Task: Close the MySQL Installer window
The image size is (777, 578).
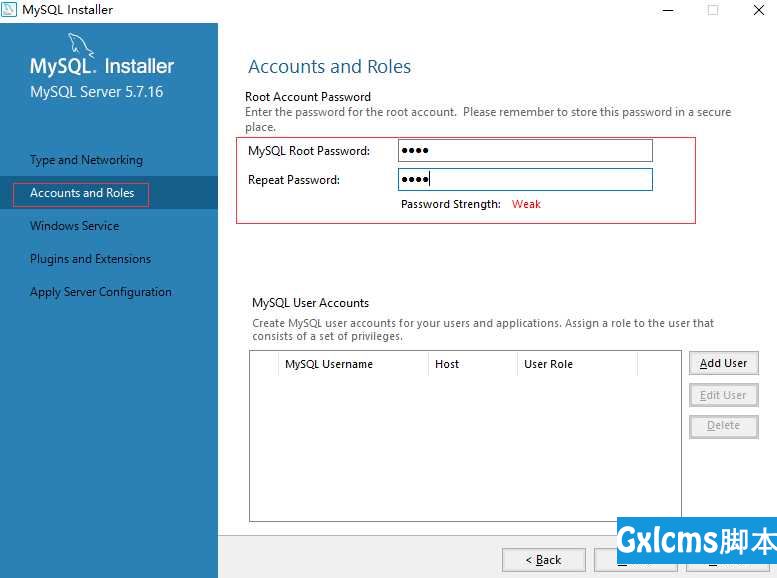Action: point(759,10)
